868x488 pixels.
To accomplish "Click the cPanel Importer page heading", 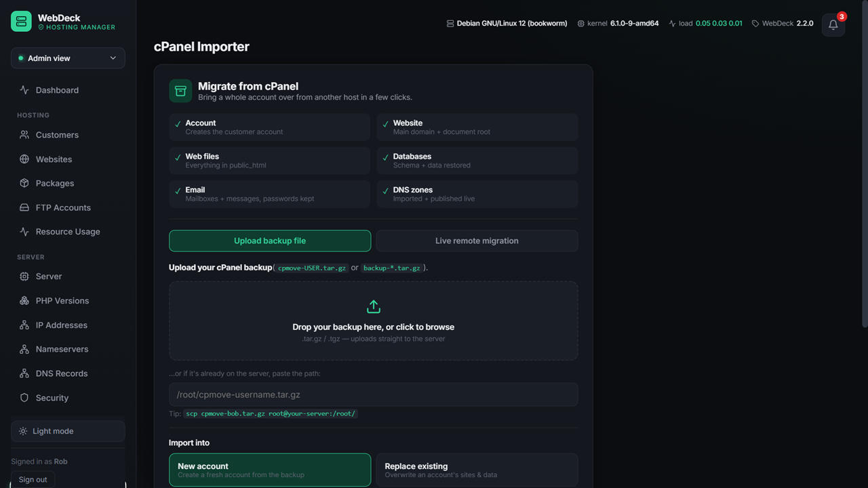I will point(201,47).
